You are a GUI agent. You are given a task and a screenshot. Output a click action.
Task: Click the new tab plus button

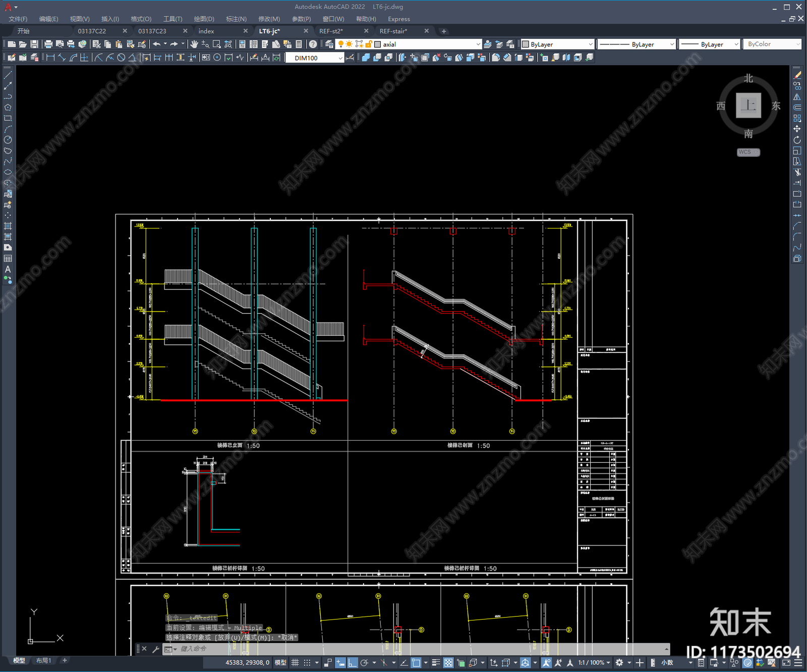point(444,31)
